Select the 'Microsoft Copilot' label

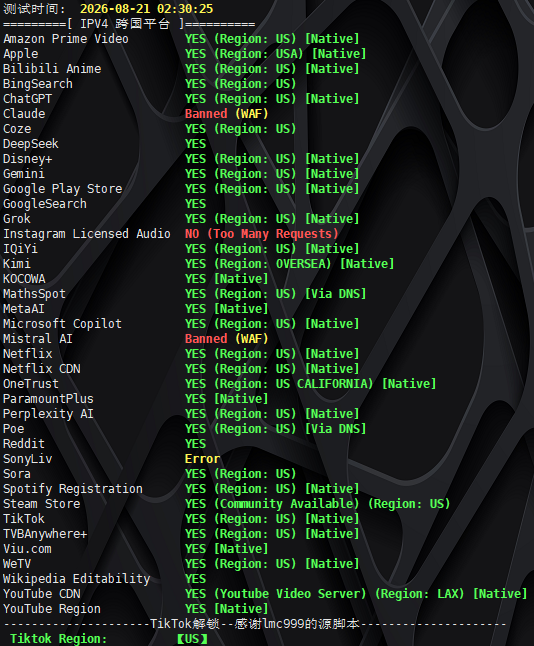point(63,324)
